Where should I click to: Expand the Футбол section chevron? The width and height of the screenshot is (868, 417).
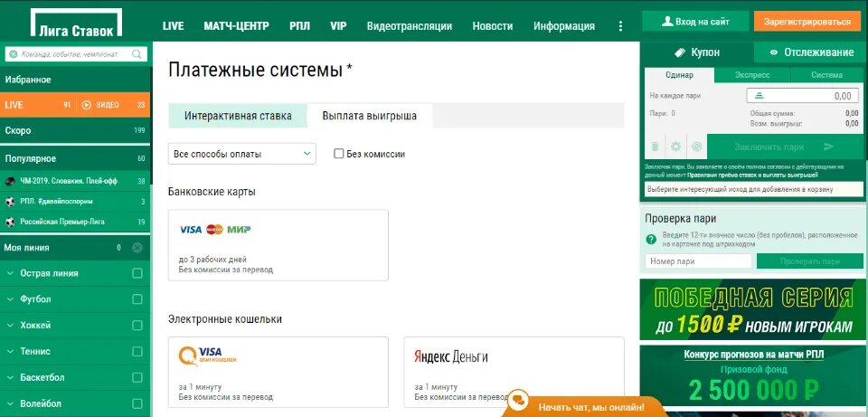coord(11,299)
